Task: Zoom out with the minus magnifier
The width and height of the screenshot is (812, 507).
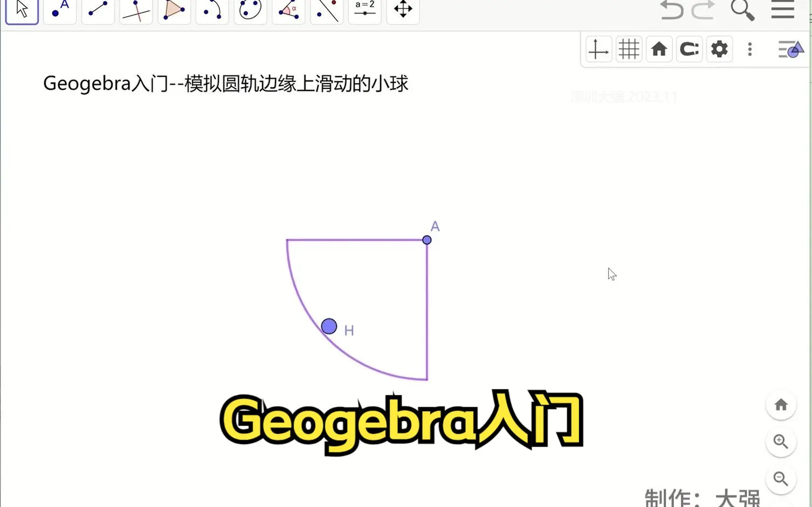Action: [x=781, y=479]
